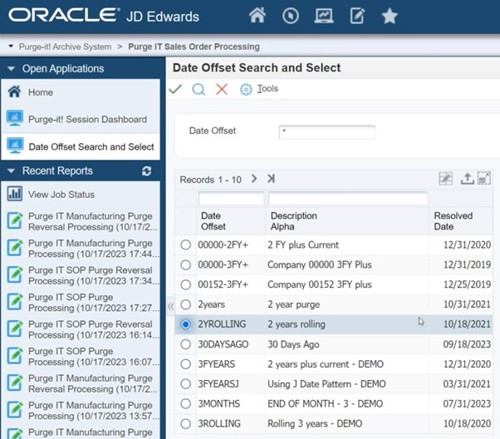Select the 00152-3FY+ radio button

(x=186, y=285)
